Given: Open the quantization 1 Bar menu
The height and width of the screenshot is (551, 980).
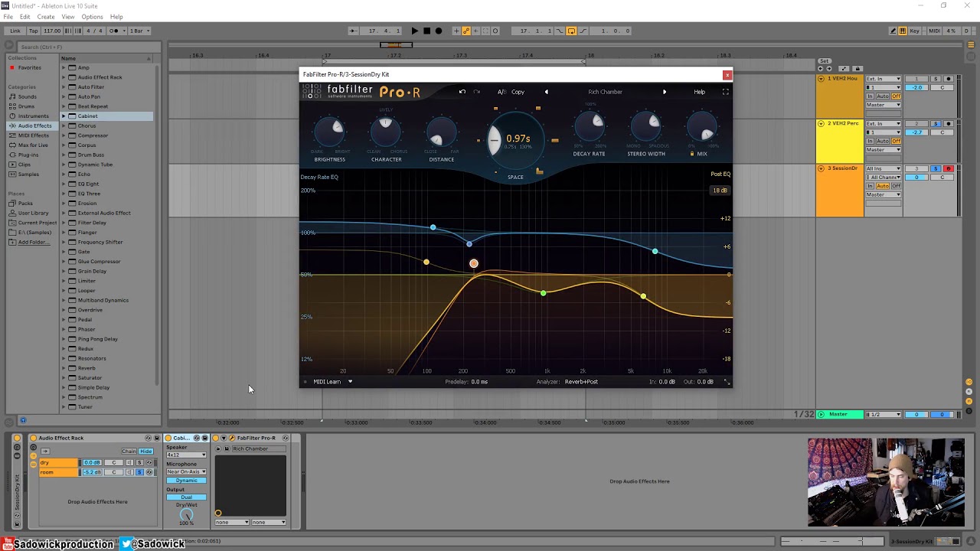Looking at the screenshot, I should (x=139, y=31).
